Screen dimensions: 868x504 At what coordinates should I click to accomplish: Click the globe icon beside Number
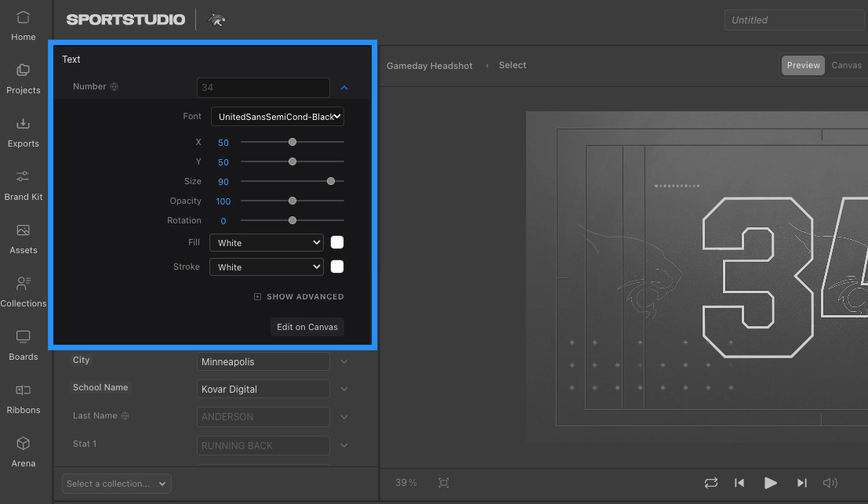114,87
